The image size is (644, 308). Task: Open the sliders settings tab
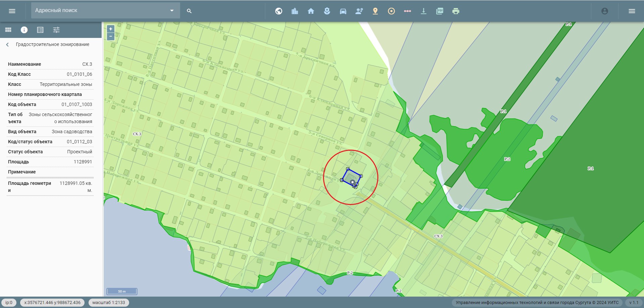(56, 30)
